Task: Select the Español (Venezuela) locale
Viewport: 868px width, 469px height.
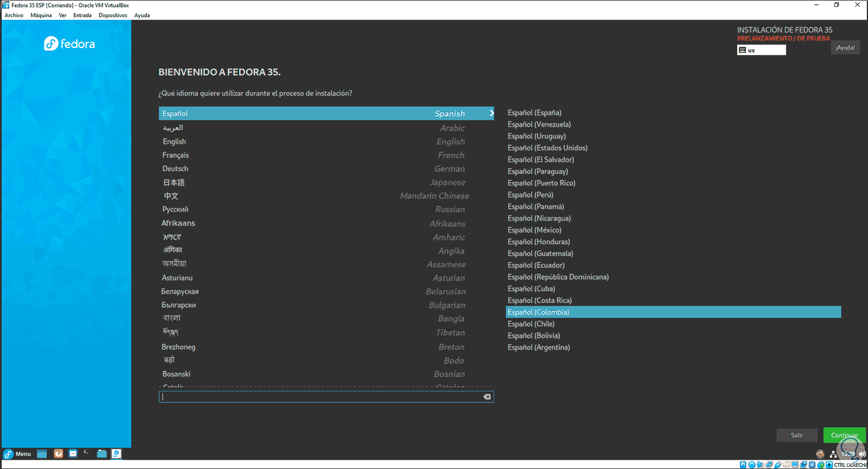Action: [674, 124]
